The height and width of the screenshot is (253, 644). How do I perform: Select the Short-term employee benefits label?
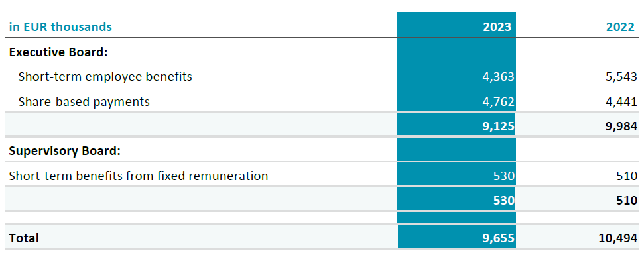click(105, 77)
